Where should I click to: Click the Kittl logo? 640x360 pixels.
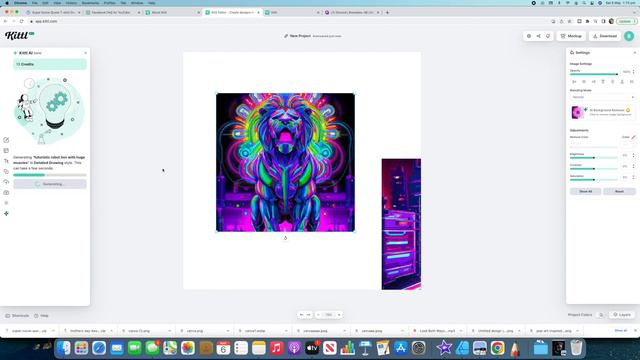(x=19, y=36)
